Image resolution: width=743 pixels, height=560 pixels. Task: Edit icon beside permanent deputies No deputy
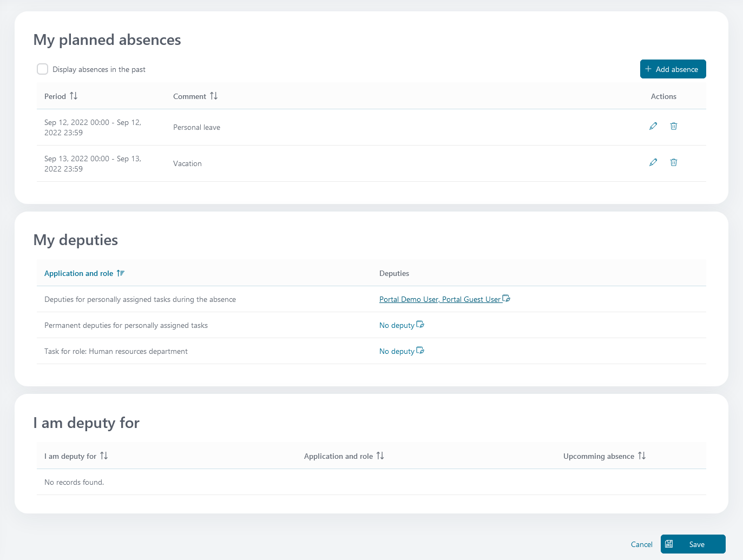[x=420, y=324]
